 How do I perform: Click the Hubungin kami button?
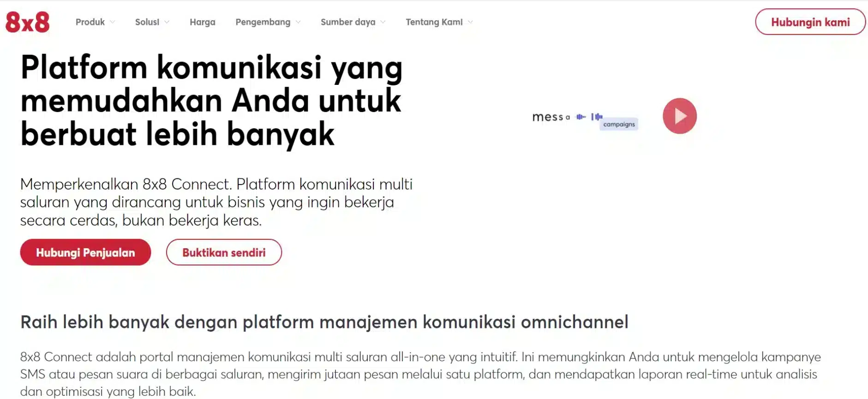pyautogui.click(x=810, y=22)
